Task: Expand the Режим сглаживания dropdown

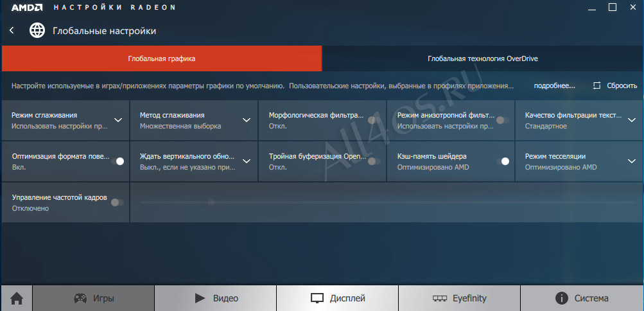Action: pyautogui.click(x=118, y=120)
